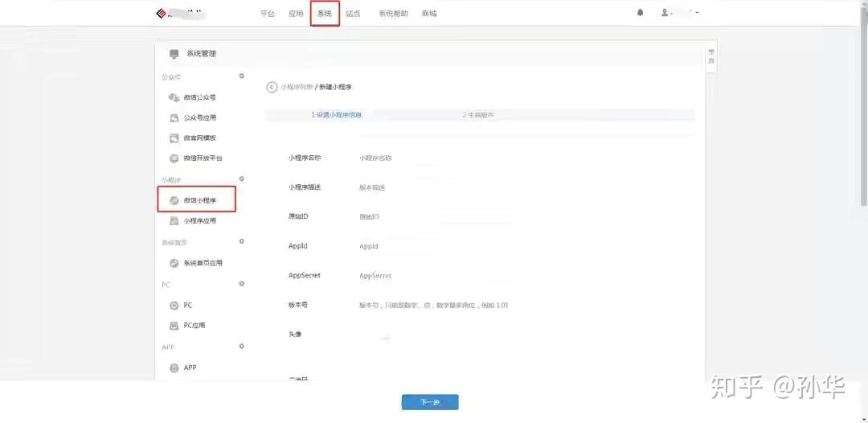Click the PC section gear icon
The height and width of the screenshot is (423, 868).
click(241, 284)
